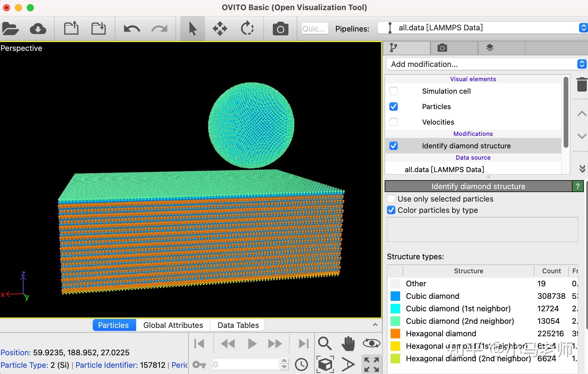Select the translate (move) tool icon
Image resolution: width=588 pixels, height=374 pixels.
(220, 29)
